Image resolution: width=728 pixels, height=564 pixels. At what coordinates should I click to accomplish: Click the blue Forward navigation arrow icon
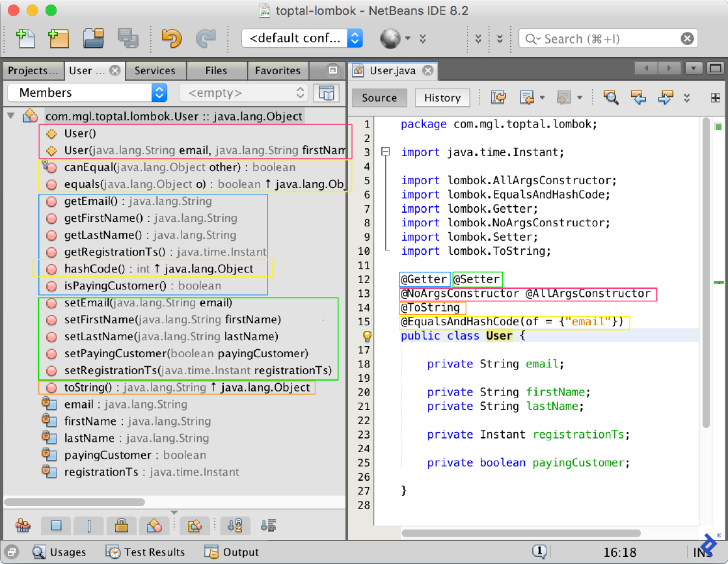pos(664,98)
